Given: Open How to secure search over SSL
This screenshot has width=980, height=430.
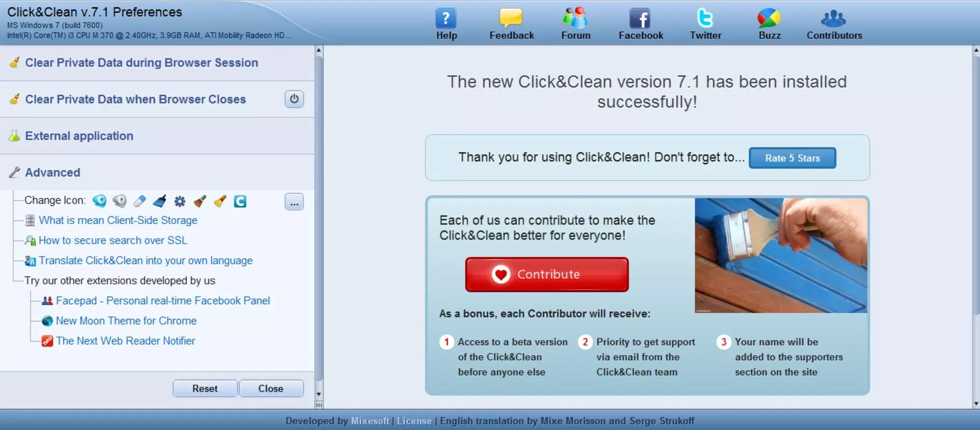Looking at the screenshot, I should point(113,241).
